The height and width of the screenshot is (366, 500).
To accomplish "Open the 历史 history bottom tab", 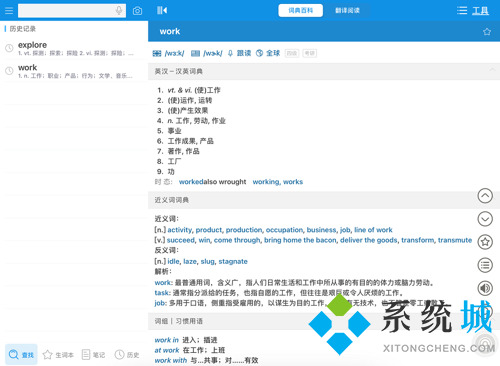I will point(127,355).
